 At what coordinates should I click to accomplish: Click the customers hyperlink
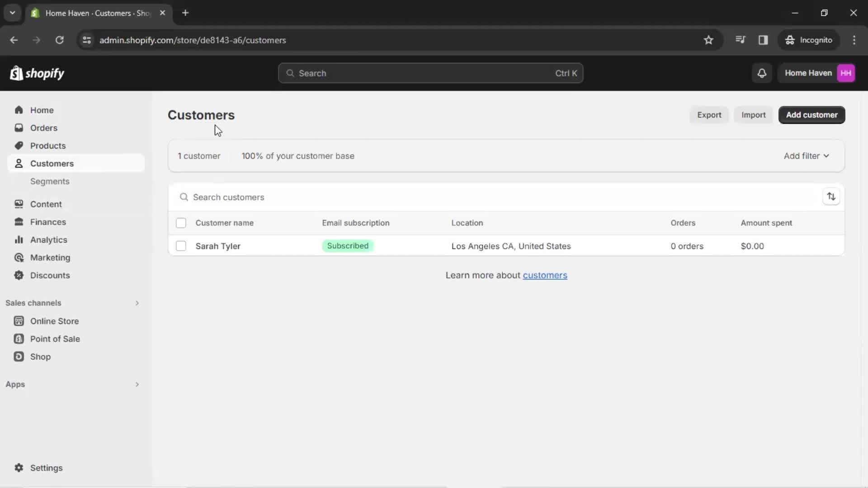point(545,275)
